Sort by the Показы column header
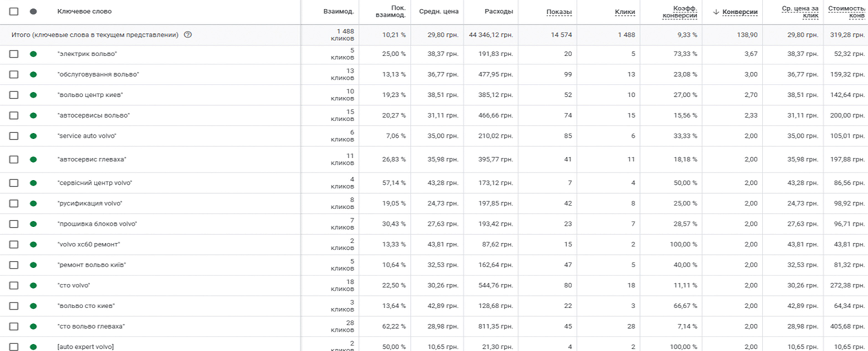The image size is (868, 351). pyautogui.click(x=559, y=12)
